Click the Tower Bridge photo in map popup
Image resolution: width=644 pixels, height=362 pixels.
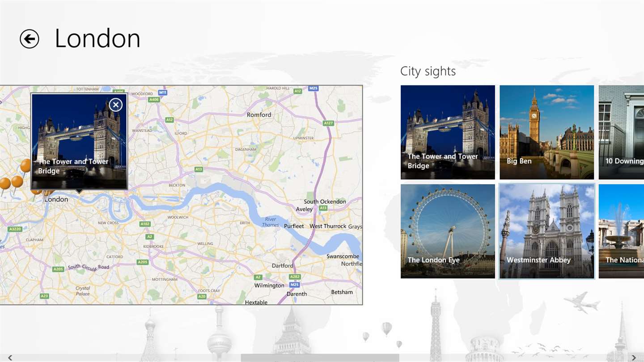[79, 141]
